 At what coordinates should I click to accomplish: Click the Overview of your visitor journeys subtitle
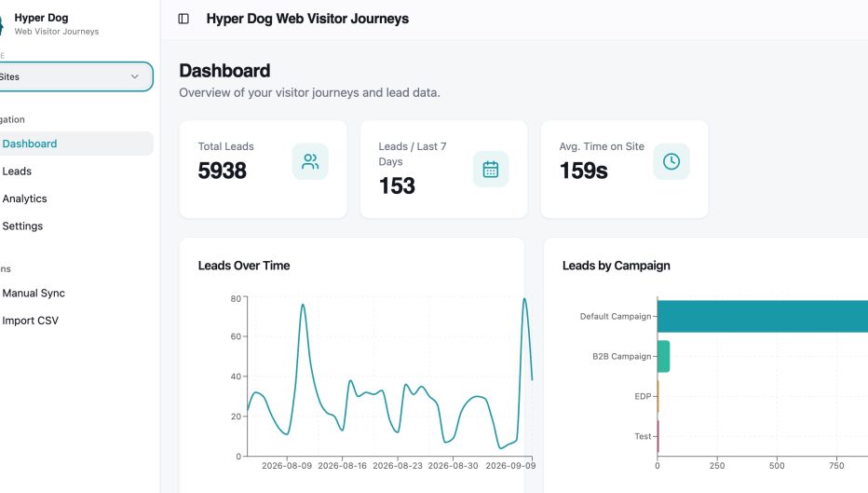[309, 92]
